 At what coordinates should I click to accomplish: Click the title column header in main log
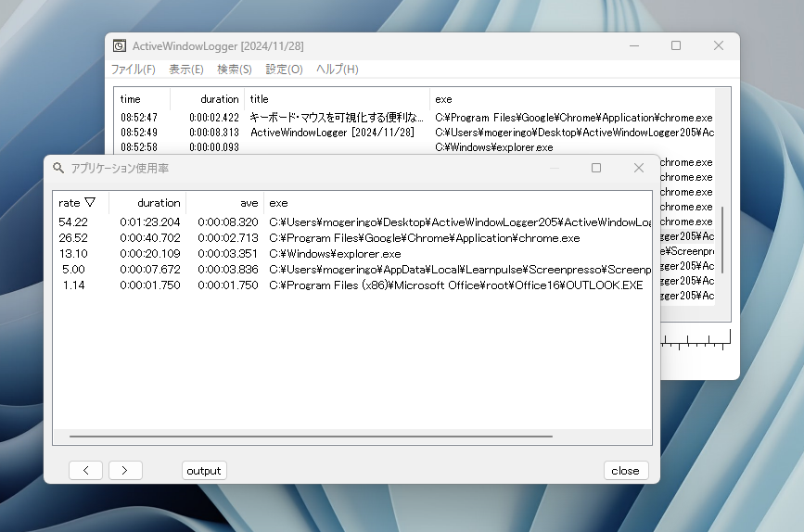pos(337,99)
